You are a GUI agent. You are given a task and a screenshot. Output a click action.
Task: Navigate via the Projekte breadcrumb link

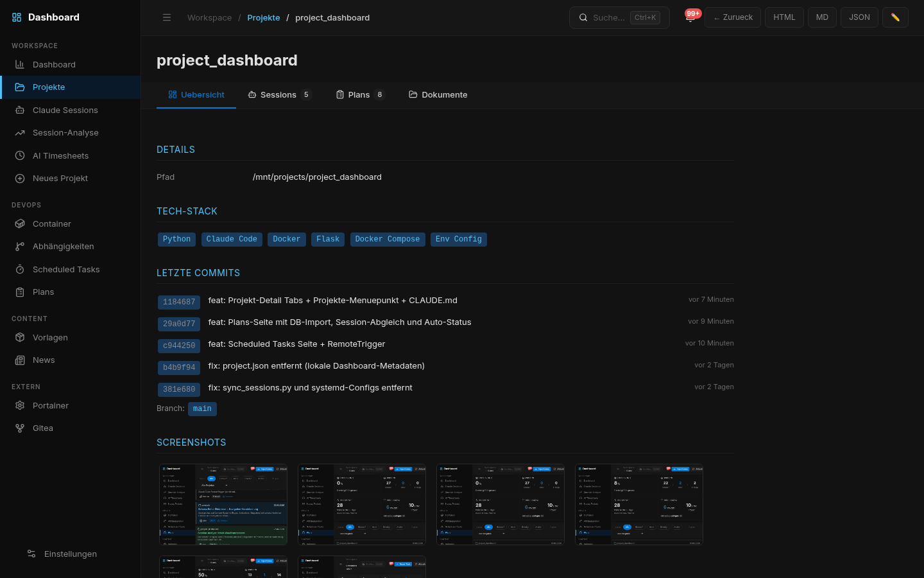coord(264,17)
